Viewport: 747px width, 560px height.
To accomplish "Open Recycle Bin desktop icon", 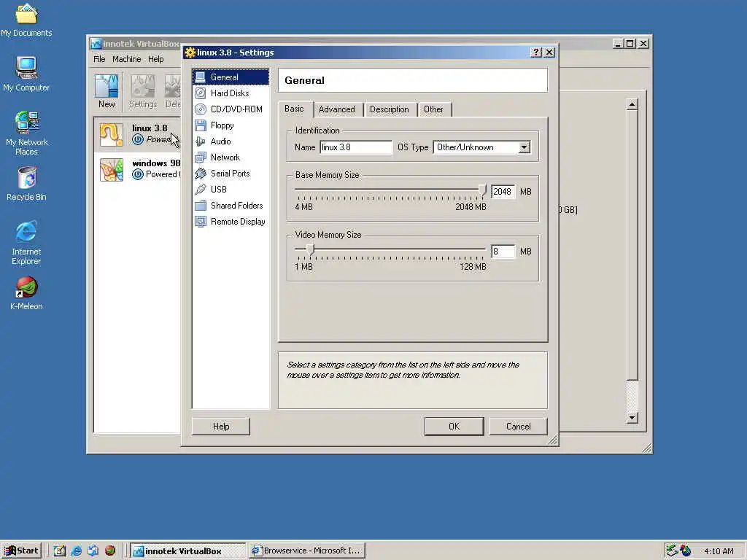I will [26, 183].
